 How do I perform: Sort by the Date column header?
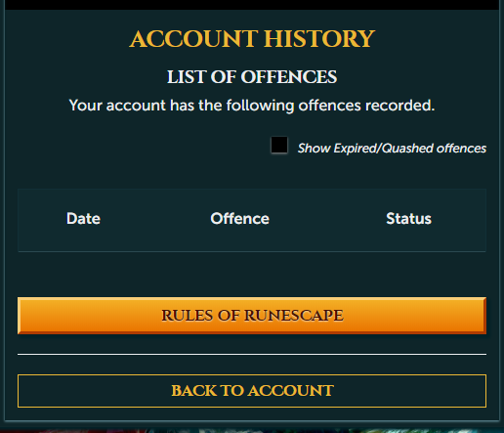click(x=83, y=218)
